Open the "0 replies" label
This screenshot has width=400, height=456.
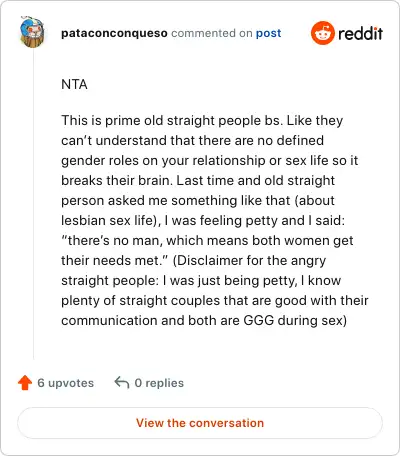(159, 383)
